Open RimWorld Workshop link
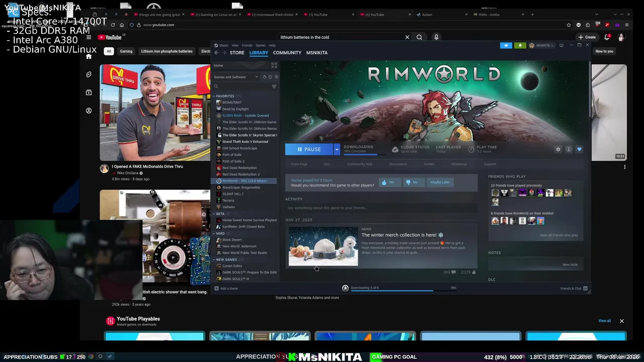This screenshot has width=644, height=362. pos(459,164)
